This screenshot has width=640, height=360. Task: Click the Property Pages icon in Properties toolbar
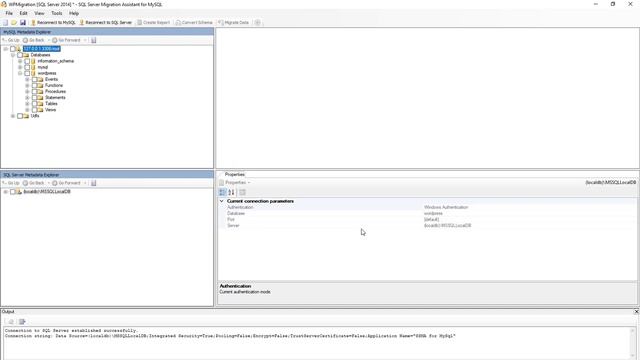pyautogui.click(x=242, y=192)
